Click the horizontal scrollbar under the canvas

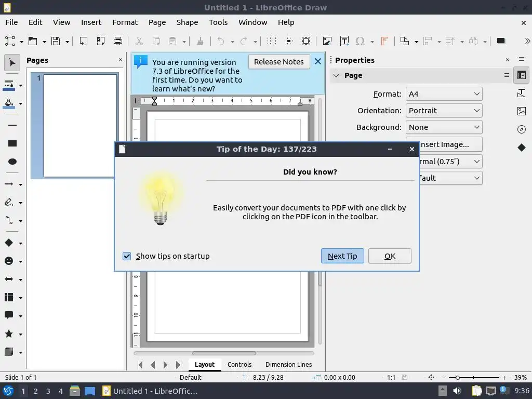224,353
